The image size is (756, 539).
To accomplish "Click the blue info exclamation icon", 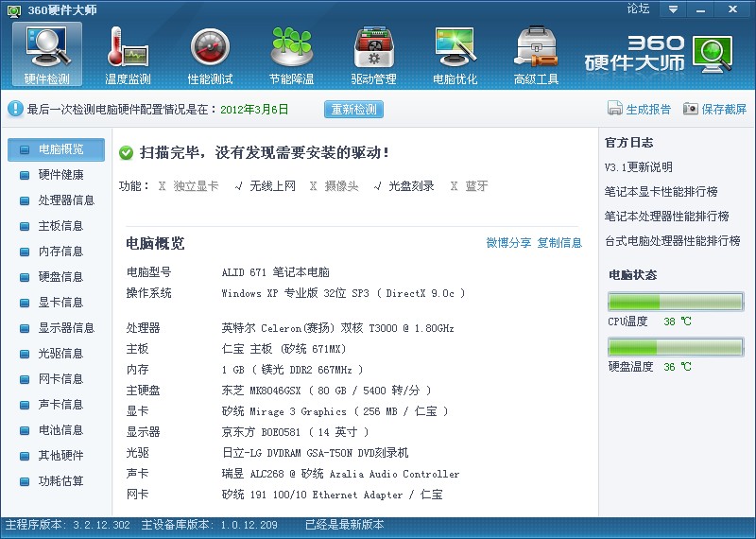I will (15, 109).
